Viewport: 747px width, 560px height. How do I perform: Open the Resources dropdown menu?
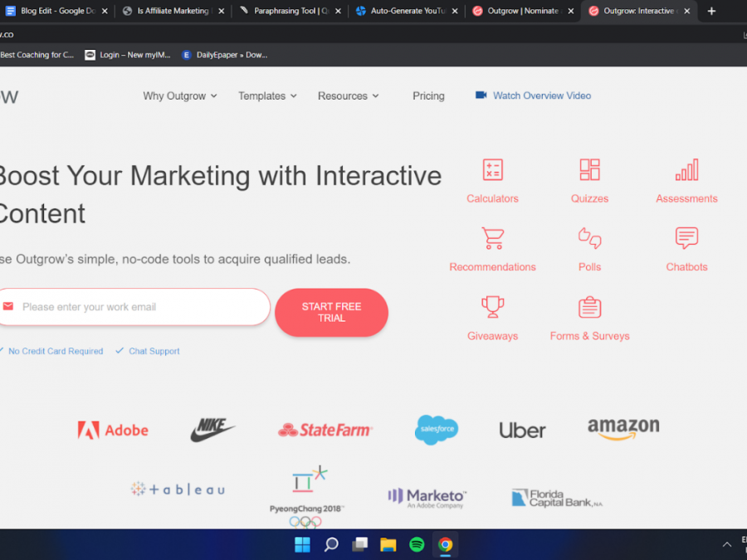[x=348, y=96]
